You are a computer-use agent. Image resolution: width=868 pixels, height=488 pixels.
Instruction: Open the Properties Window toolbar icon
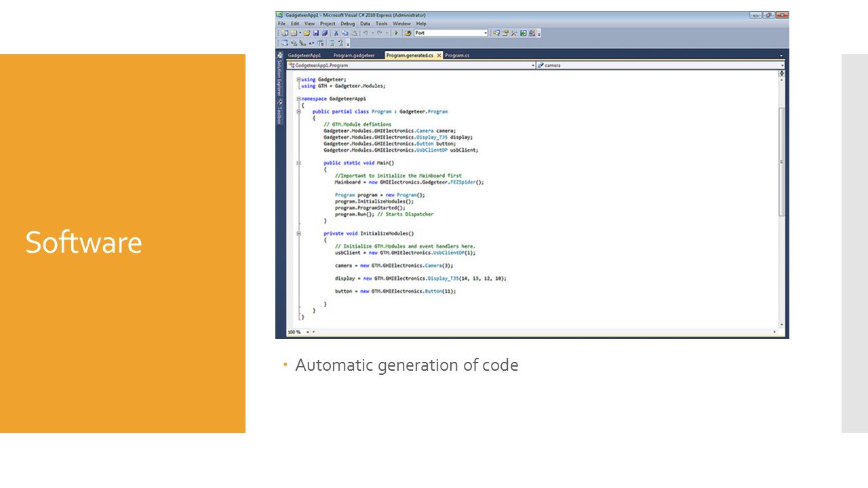coord(505,33)
